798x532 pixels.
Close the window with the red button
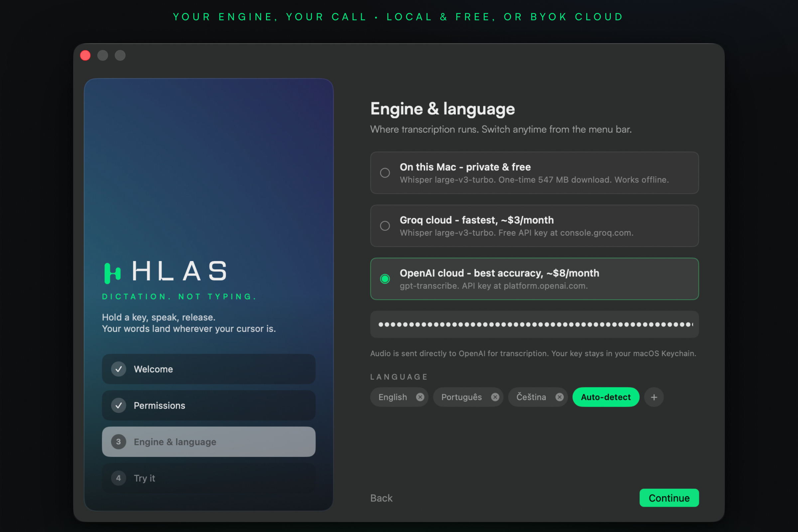(85, 55)
